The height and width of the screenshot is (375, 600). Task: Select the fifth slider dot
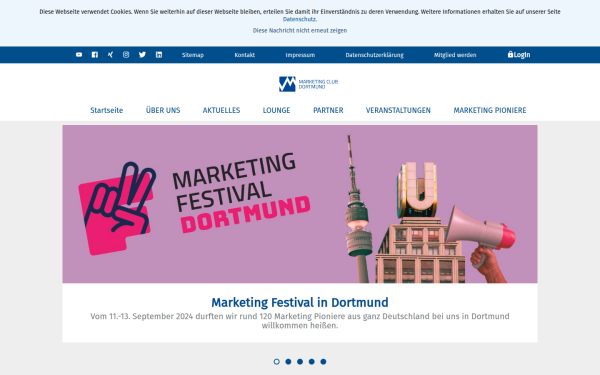(323, 362)
